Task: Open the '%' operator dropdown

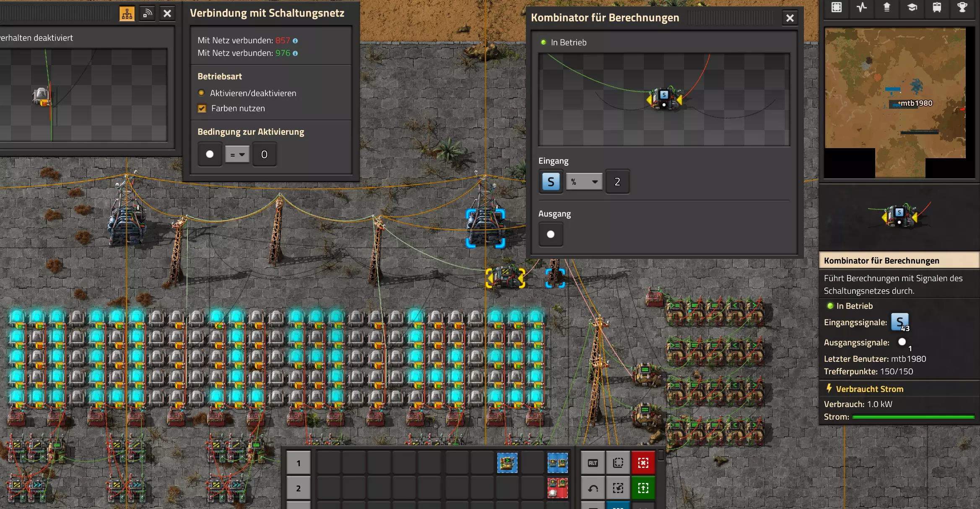Action: click(584, 182)
